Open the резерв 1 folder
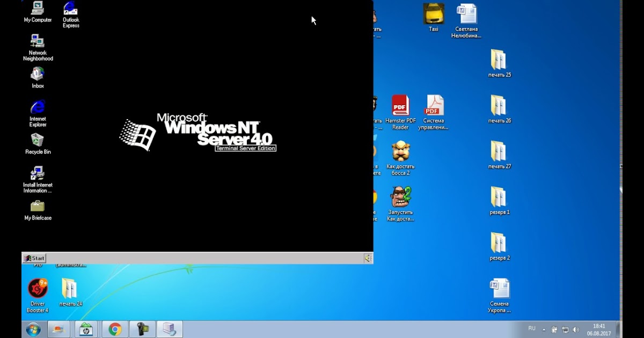 (499, 201)
